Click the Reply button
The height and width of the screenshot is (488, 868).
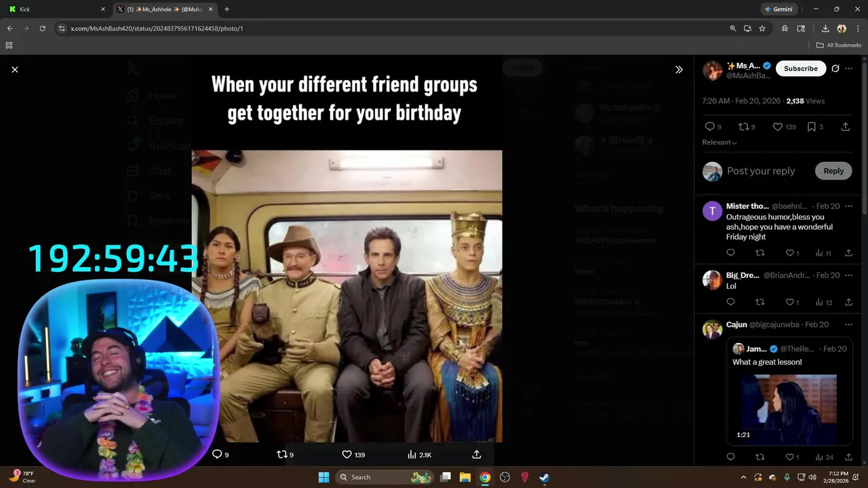pos(833,171)
